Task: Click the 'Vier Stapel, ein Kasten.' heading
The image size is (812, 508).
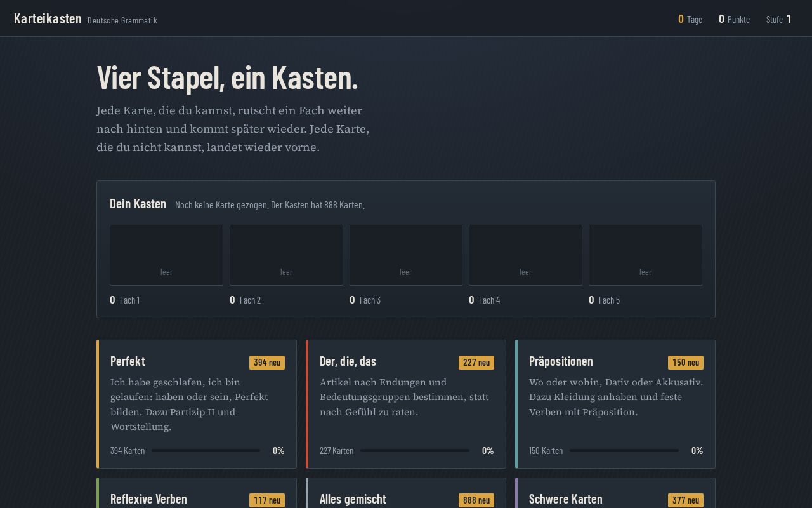Action: pyautogui.click(x=227, y=77)
